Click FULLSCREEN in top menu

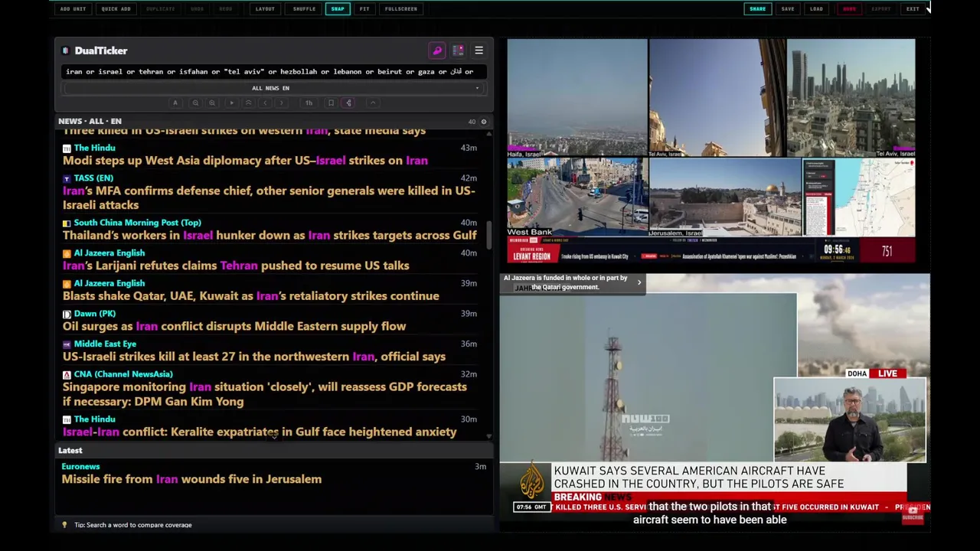coord(401,9)
